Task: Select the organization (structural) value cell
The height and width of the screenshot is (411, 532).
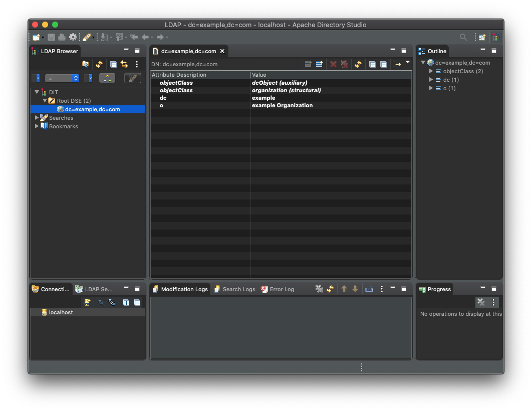Action: coord(331,90)
